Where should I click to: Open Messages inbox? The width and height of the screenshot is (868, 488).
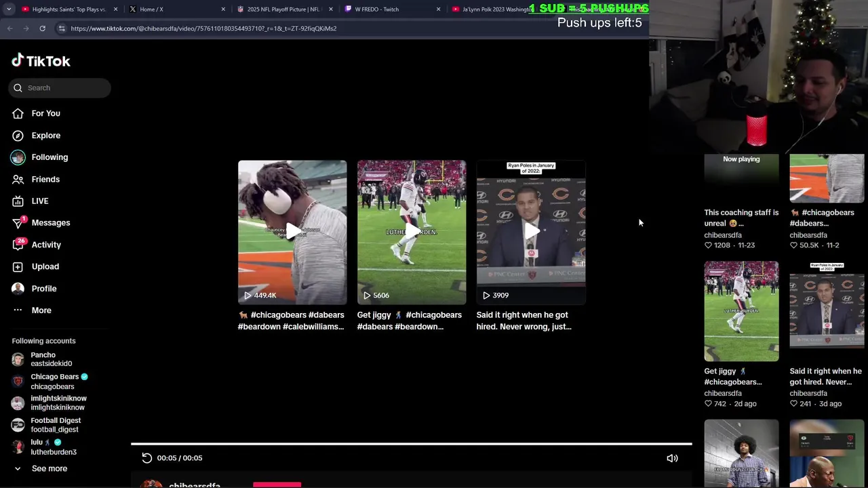[51, 222]
